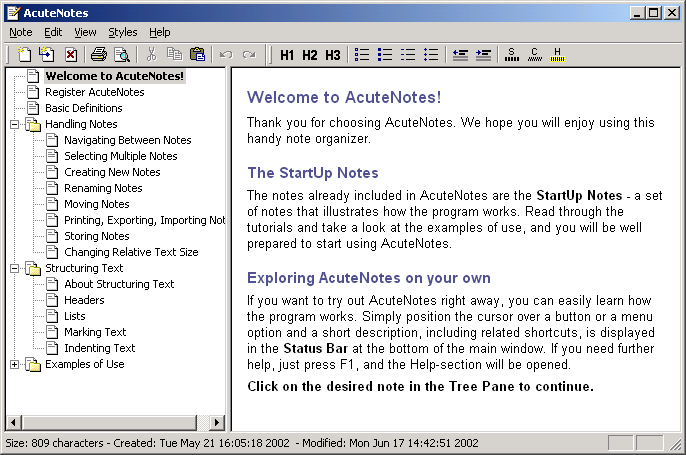Image resolution: width=686 pixels, height=455 pixels.
Task: Apply the H3 header style
Action: tap(332, 55)
